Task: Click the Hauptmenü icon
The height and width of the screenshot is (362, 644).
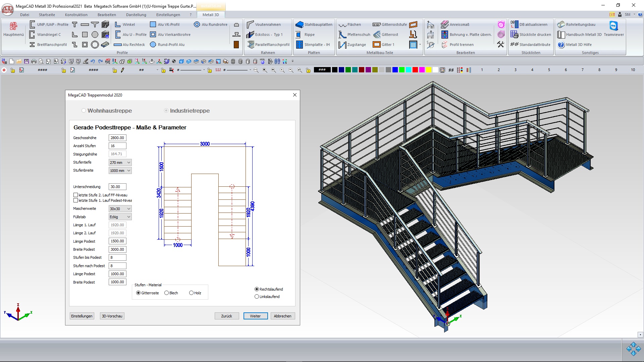Action: [x=13, y=26]
